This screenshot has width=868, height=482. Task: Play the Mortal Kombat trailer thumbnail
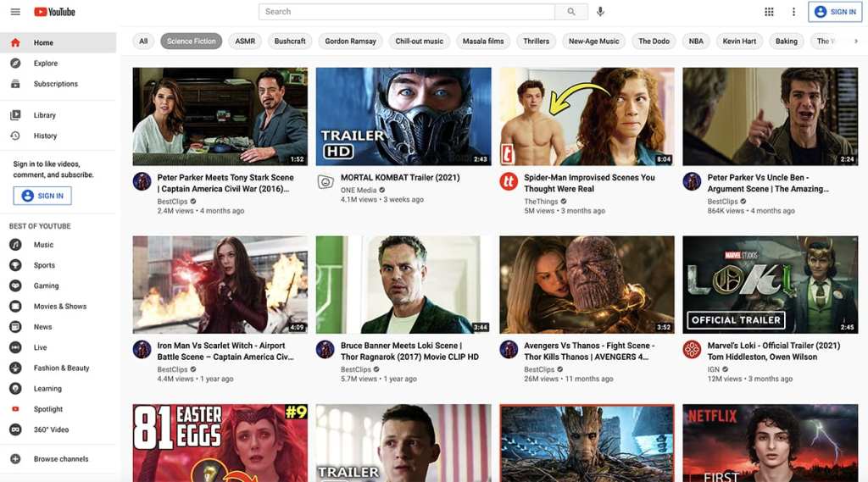[x=403, y=117]
